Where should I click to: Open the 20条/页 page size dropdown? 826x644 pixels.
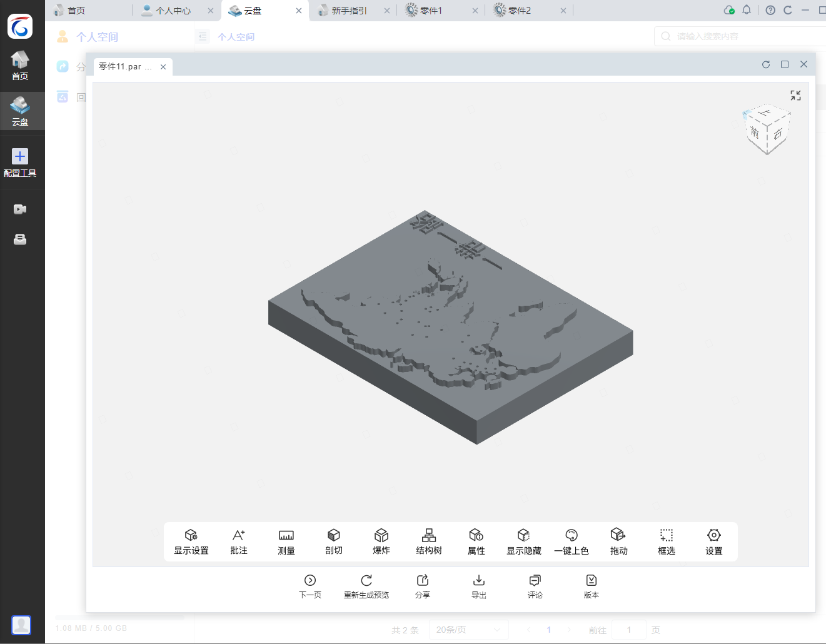468,630
